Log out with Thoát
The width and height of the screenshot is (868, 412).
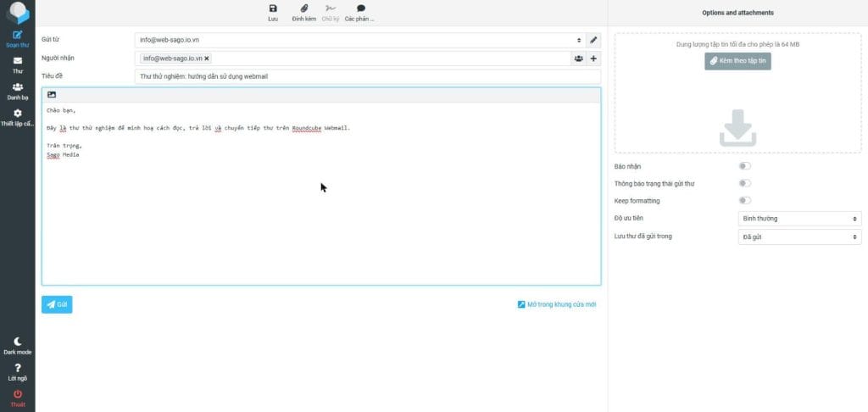coord(17,398)
